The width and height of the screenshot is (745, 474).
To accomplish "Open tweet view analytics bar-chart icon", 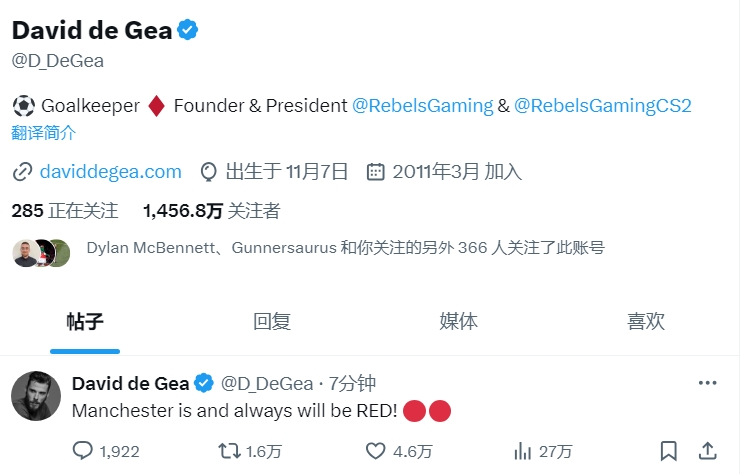I will pyautogui.click(x=521, y=451).
